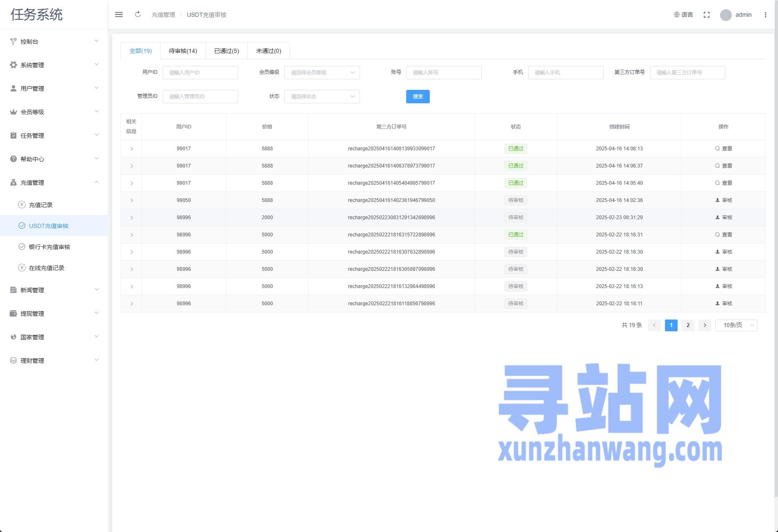
Task: Open 在线充值记录 menu item
Action: (54, 268)
